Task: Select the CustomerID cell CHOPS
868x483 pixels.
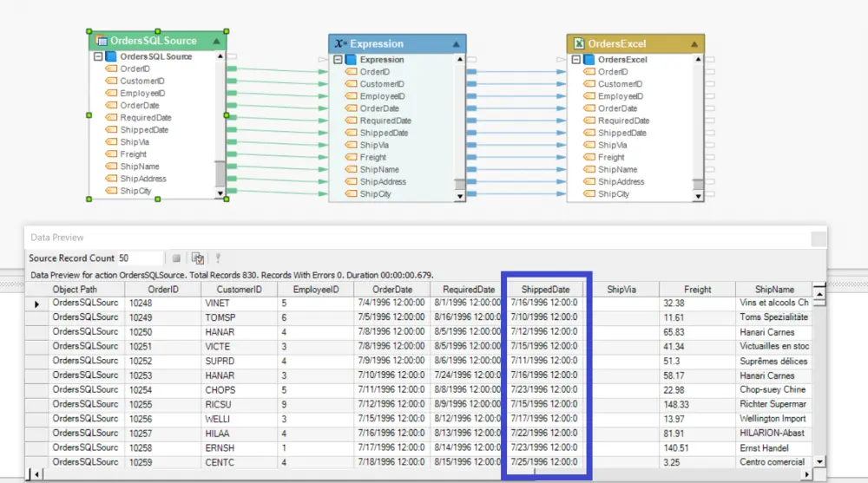Action: (240, 390)
